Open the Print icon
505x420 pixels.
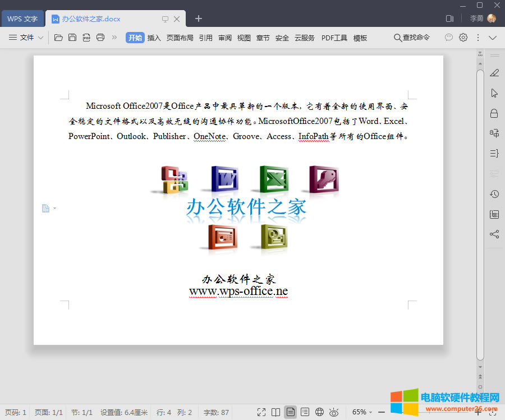[x=100, y=37]
